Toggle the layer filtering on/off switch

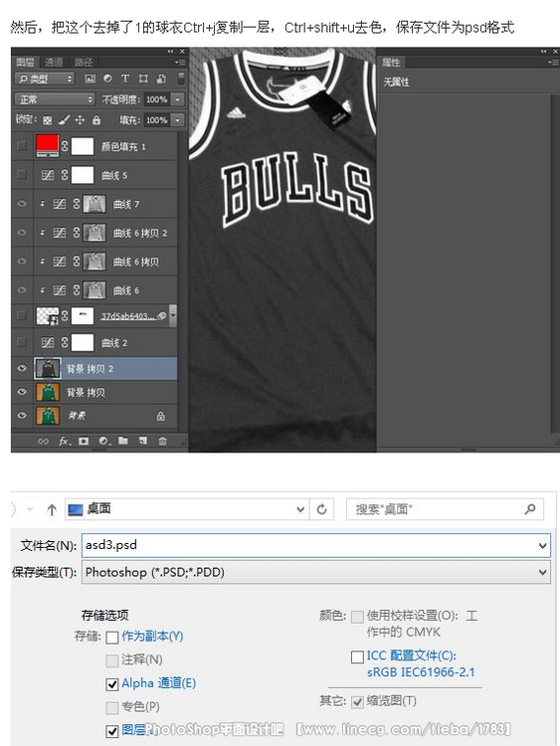point(181,79)
